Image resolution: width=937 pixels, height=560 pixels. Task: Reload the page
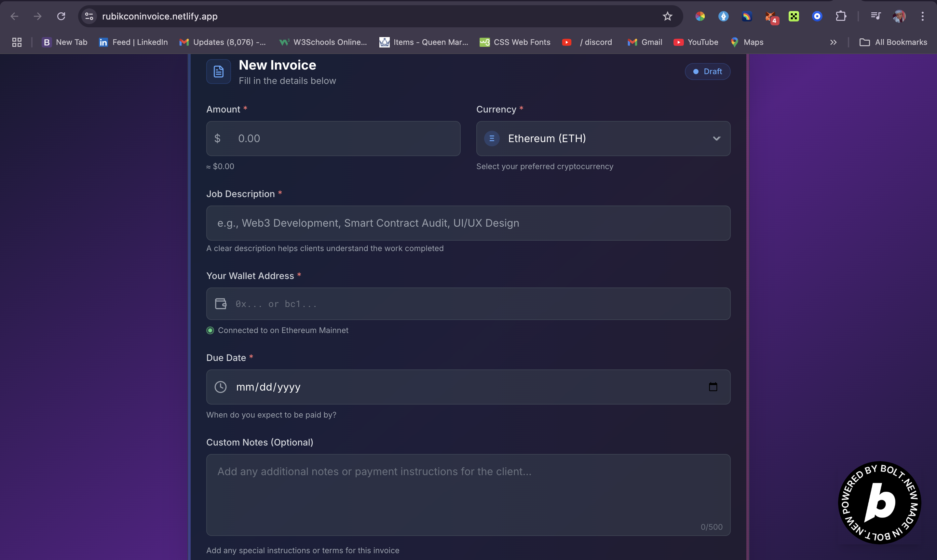click(x=61, y=16)
